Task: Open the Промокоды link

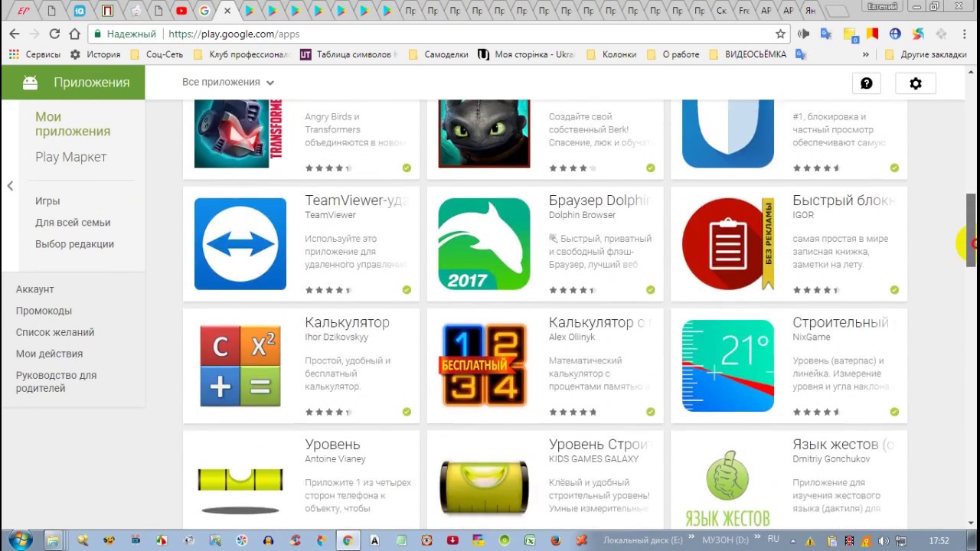Action: 44,311
